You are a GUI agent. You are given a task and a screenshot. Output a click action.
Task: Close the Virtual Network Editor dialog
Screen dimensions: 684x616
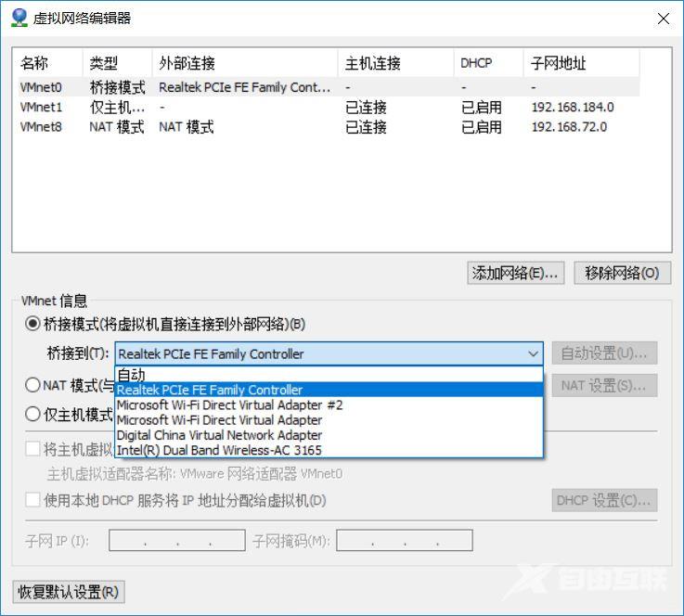pos(663,19)
